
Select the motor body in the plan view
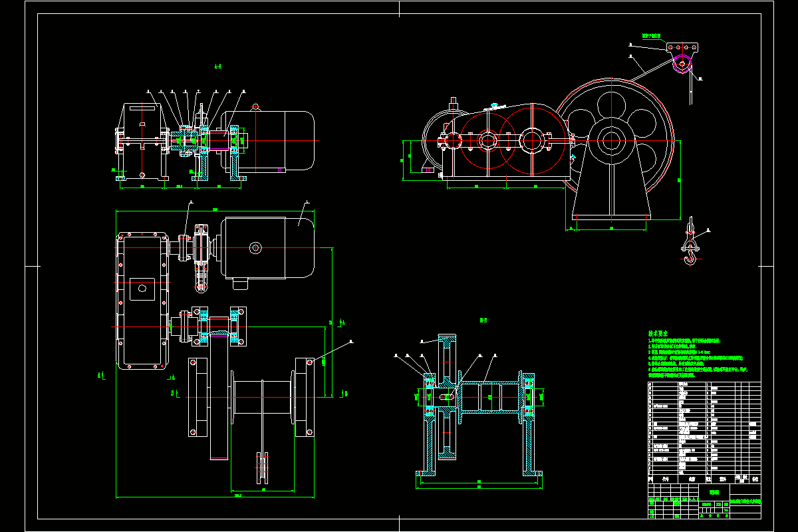click(267, 247)
